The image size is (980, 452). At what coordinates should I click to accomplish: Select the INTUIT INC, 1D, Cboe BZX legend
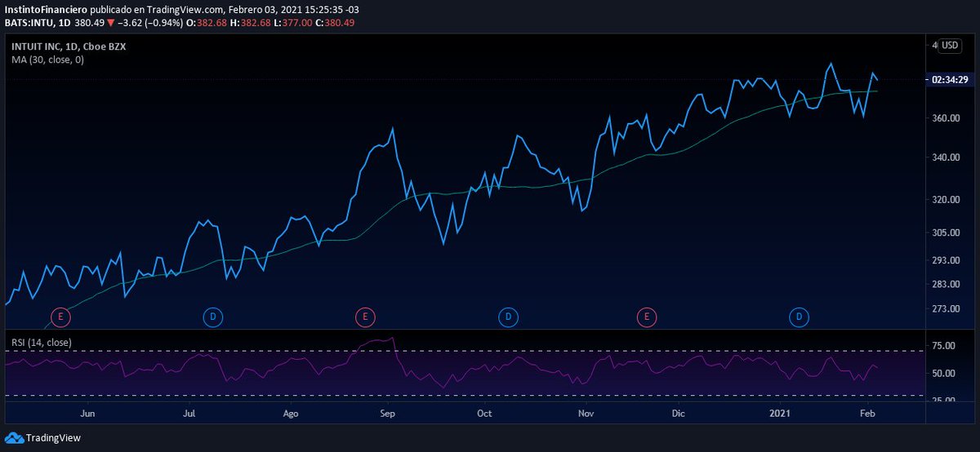(x=69, y=47)
